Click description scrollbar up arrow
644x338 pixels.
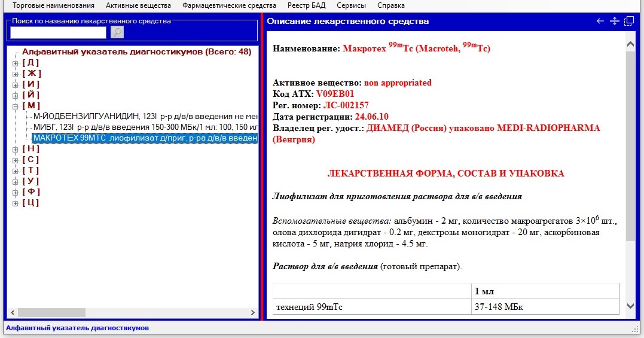[630, 44]
